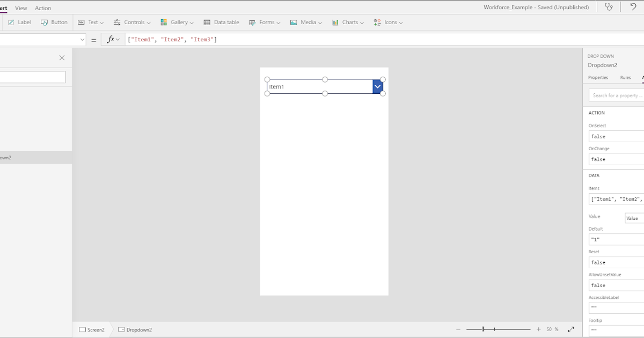Click the fx icon in the formula bar

pyautogui.click(x=111, y=39)
